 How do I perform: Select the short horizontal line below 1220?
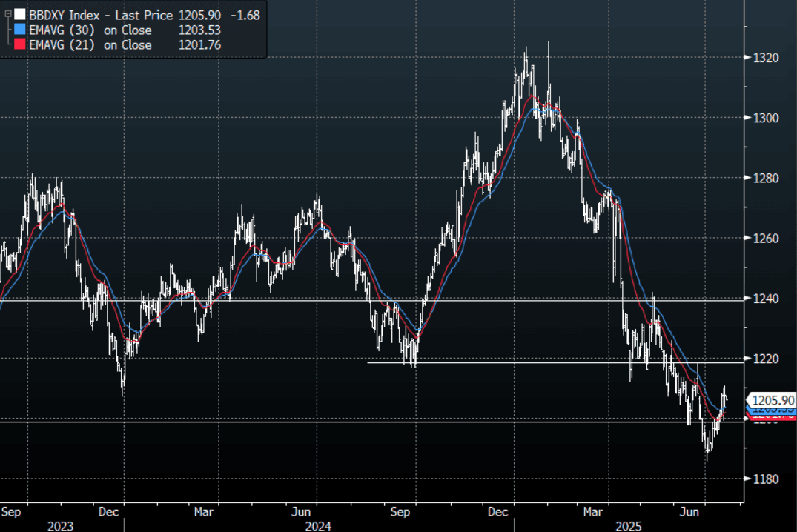pyautogui.click(x=519, y=362)
